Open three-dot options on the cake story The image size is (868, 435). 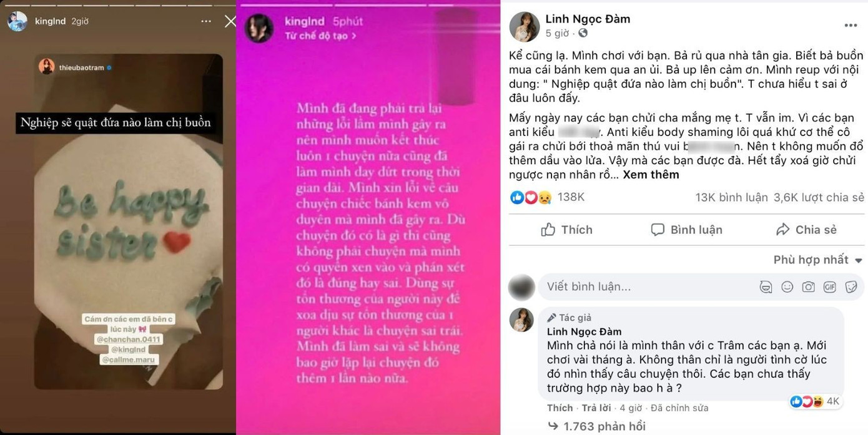(206, 21)
